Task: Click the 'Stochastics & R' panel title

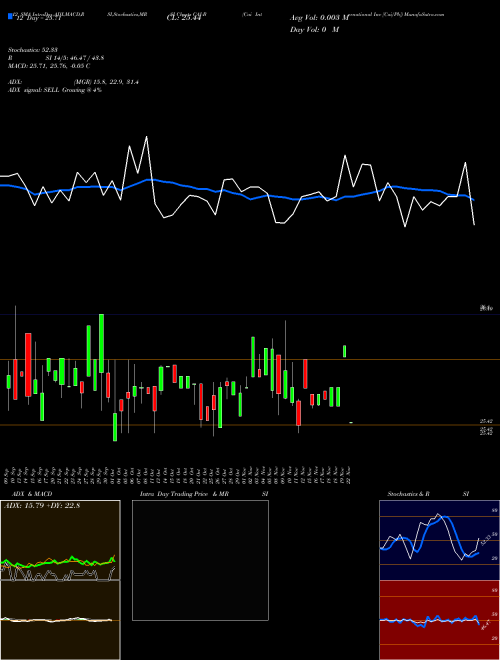Action: (x=408, y=494)
